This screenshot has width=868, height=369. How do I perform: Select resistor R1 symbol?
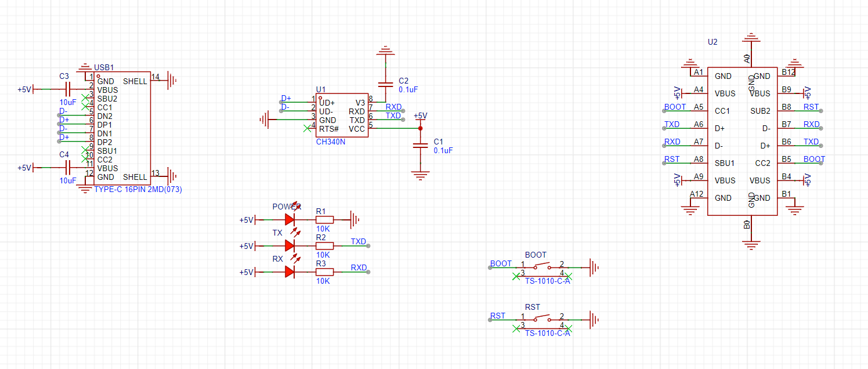pos(324,220)
